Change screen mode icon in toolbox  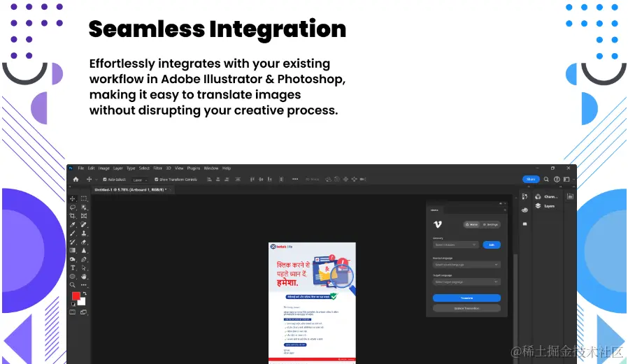(x=84, y=312)
